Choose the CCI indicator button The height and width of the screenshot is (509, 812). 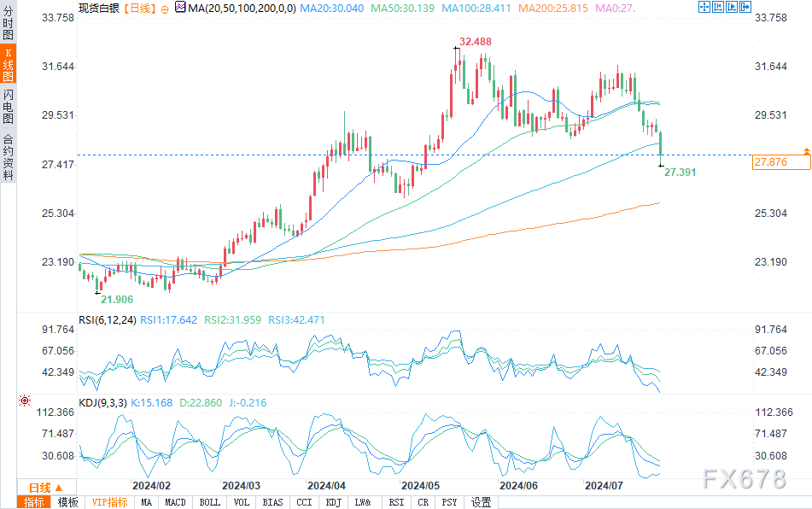pos(304,502)
